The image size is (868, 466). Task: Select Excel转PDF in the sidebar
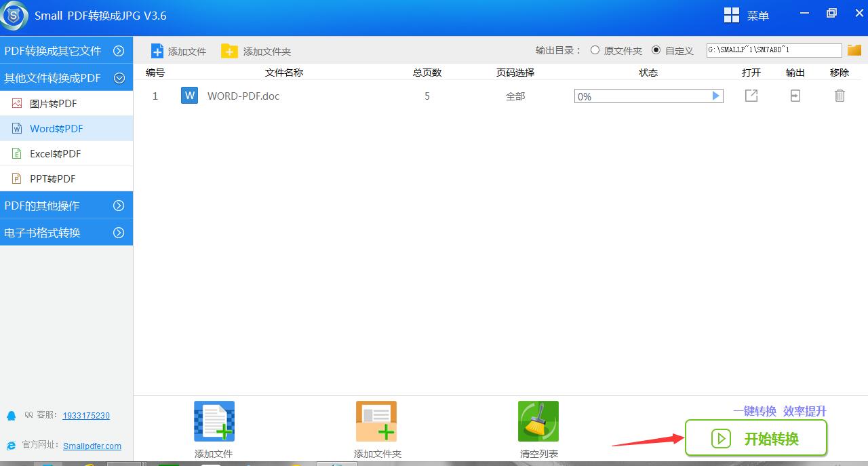pyautogui.click(x=55, y=154)
